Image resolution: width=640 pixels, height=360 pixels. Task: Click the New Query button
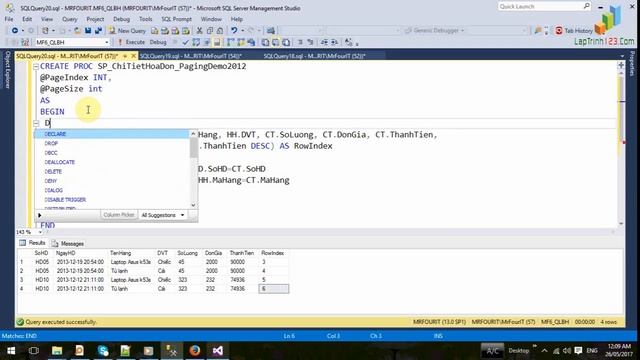127,31
